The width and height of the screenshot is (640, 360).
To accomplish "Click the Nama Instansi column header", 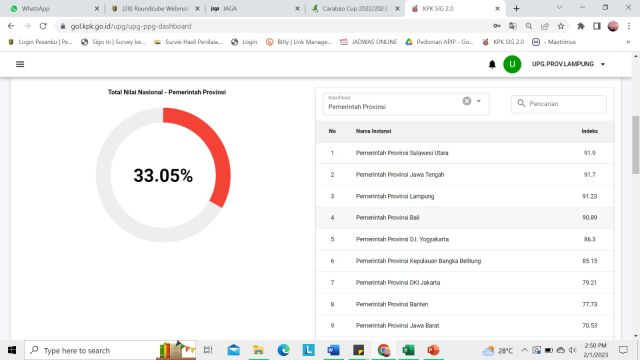I will click(373, 131).
